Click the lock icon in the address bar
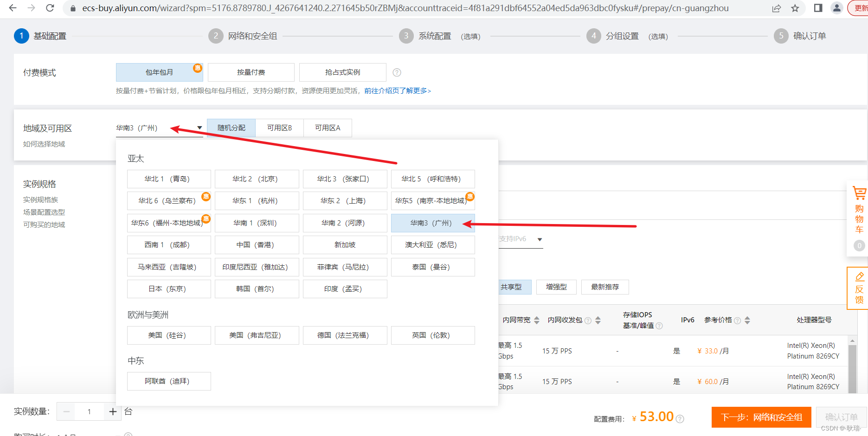 coord(73,8)
